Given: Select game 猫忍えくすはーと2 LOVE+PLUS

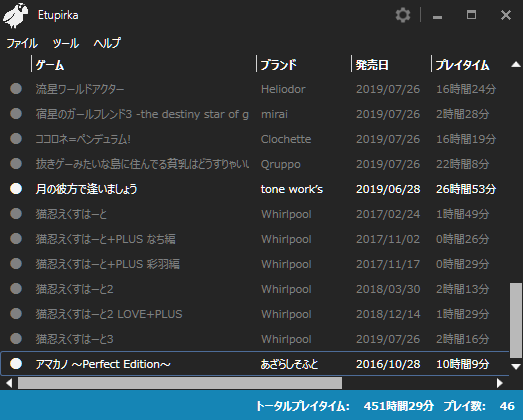Looking at the screenshot, I should (109, 314).
